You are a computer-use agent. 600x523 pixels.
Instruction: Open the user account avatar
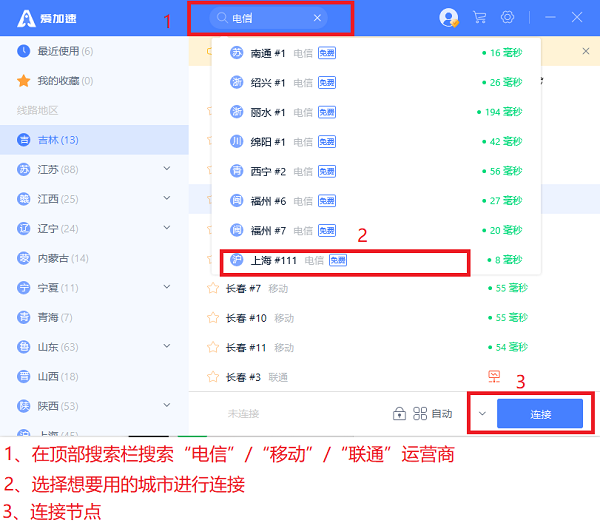(x=448, y=18)
